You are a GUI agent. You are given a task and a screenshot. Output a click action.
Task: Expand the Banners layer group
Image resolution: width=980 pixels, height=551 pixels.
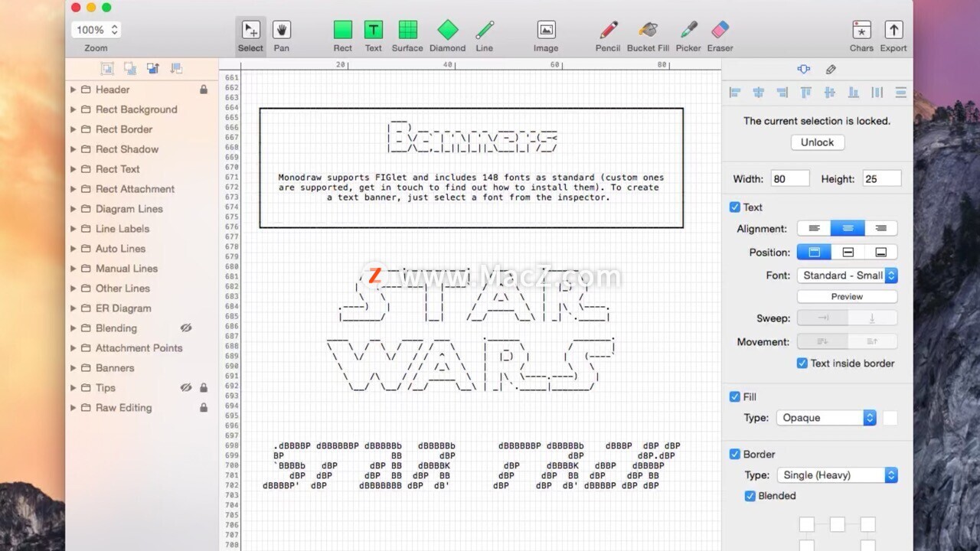[73, 368]
